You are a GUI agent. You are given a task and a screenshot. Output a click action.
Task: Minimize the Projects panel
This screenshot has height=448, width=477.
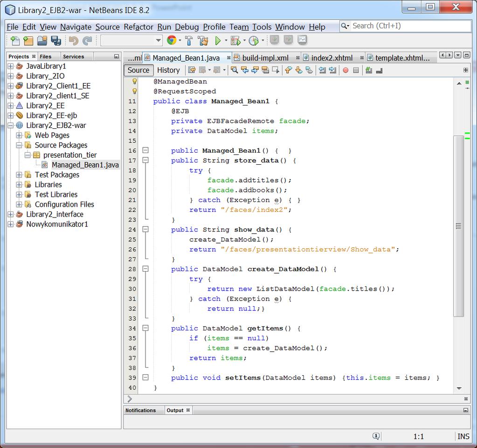(x=116, y=56)
